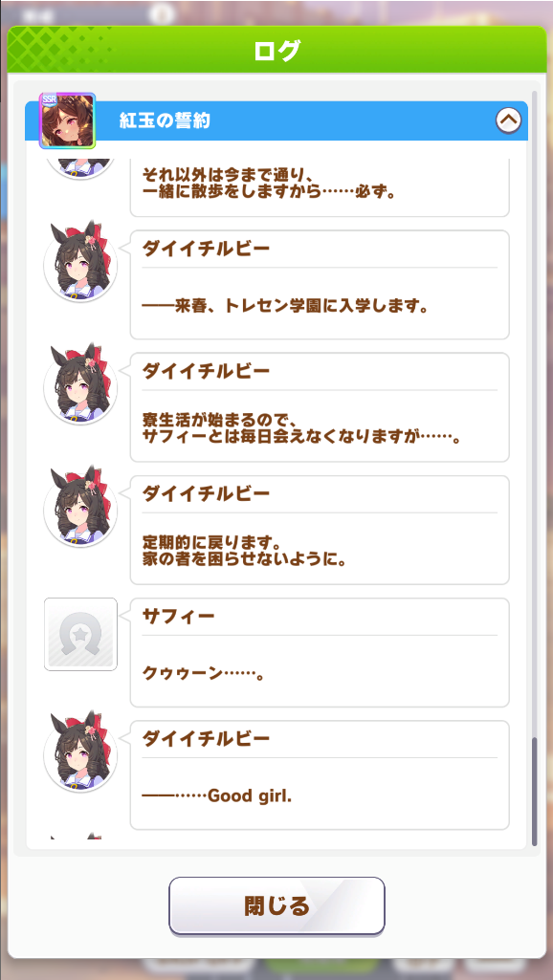This screenshot has height=980, width=553.
Task: Click the サフィー horseshoe placeholder icon
Action: (80, 635)
